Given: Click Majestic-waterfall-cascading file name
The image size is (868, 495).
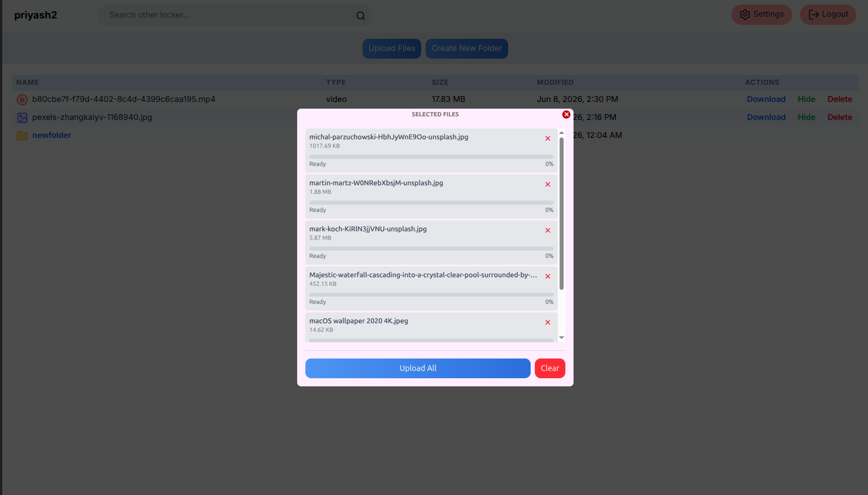Looking at the screenshot, I should (423, 275).
